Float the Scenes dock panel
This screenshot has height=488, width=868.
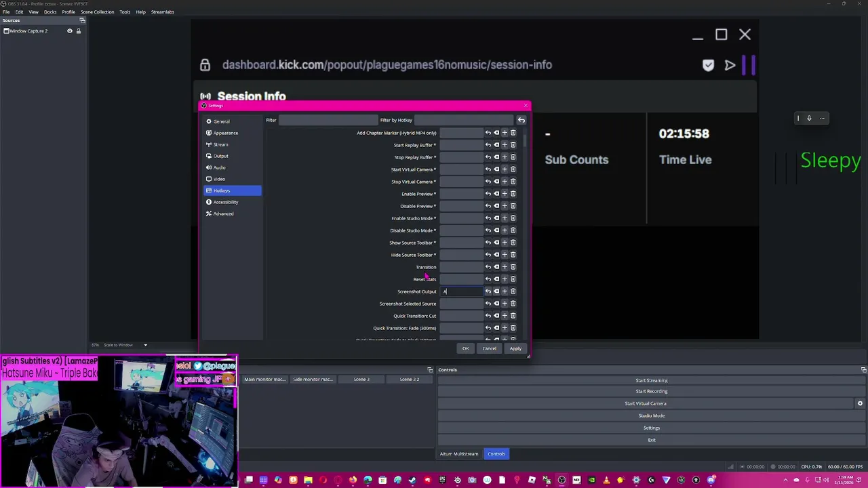click(430, 370)
